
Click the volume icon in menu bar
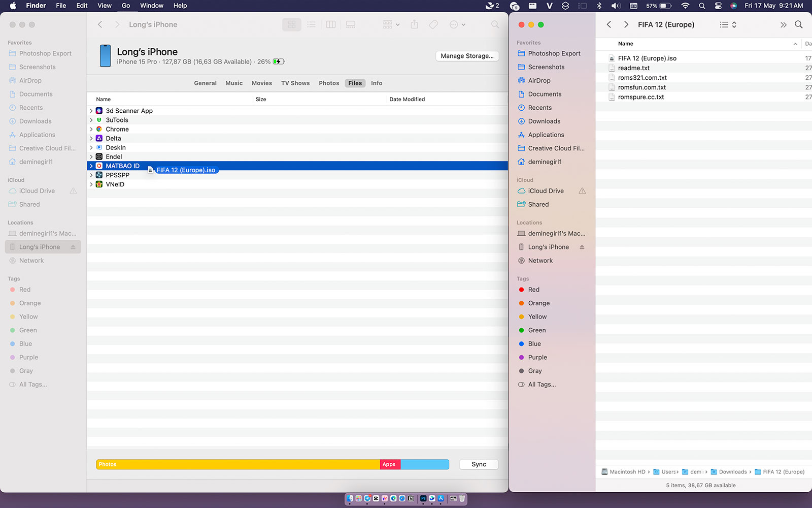(x=616, y=6)
